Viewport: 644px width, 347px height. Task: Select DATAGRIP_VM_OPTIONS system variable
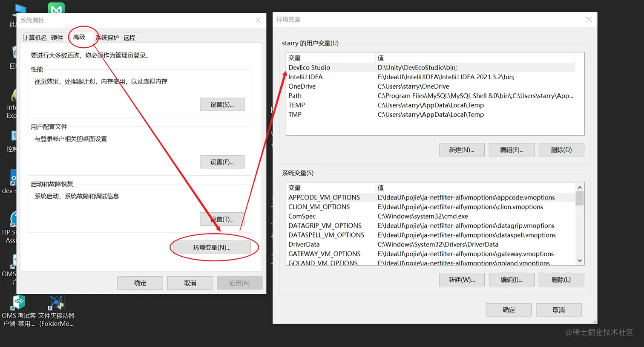(431, 226)
